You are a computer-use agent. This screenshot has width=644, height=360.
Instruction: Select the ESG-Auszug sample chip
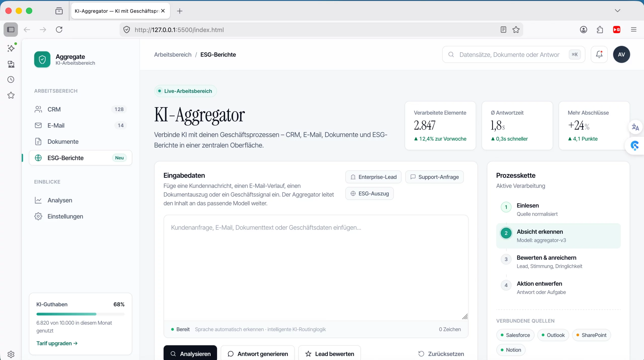pyautogui.click(x=369, y=194)
